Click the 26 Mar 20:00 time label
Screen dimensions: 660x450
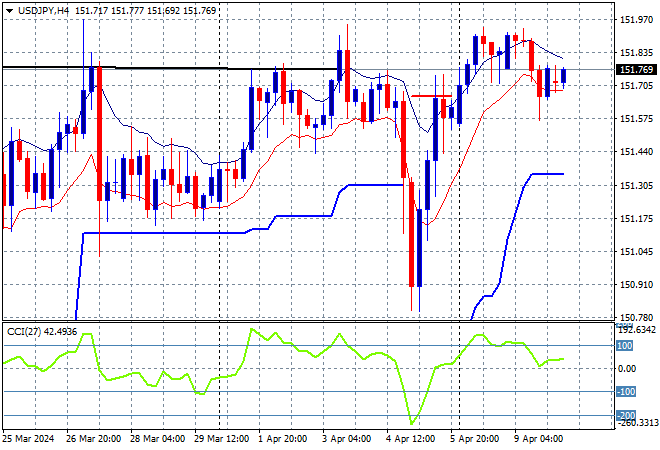point(93,439)
